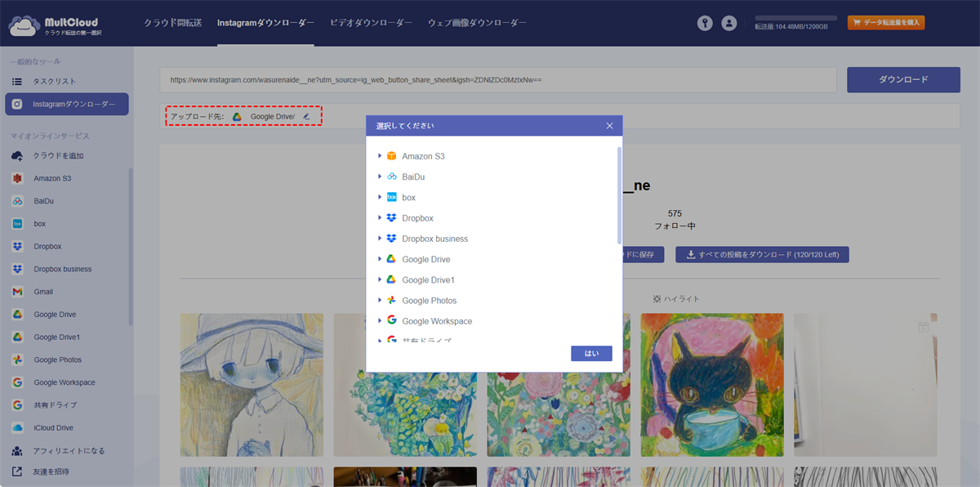Expand the Google Photos node in dialog

(380, 301)
